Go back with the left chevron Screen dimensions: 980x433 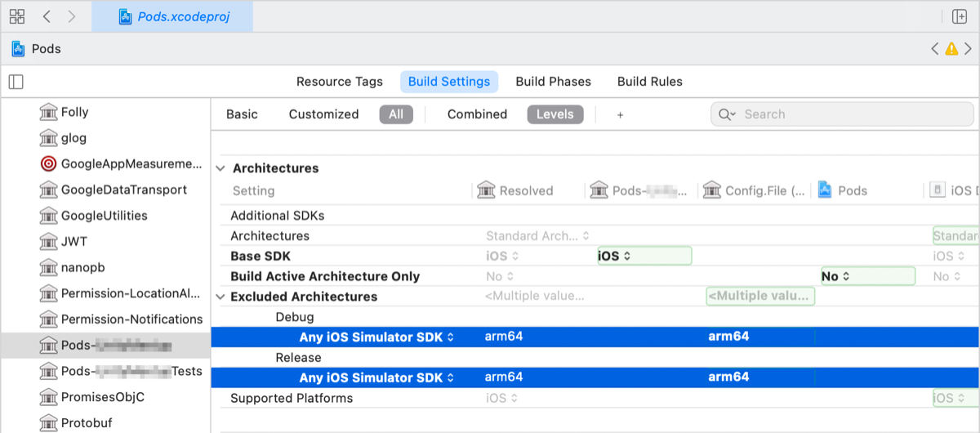coord(47,16)
